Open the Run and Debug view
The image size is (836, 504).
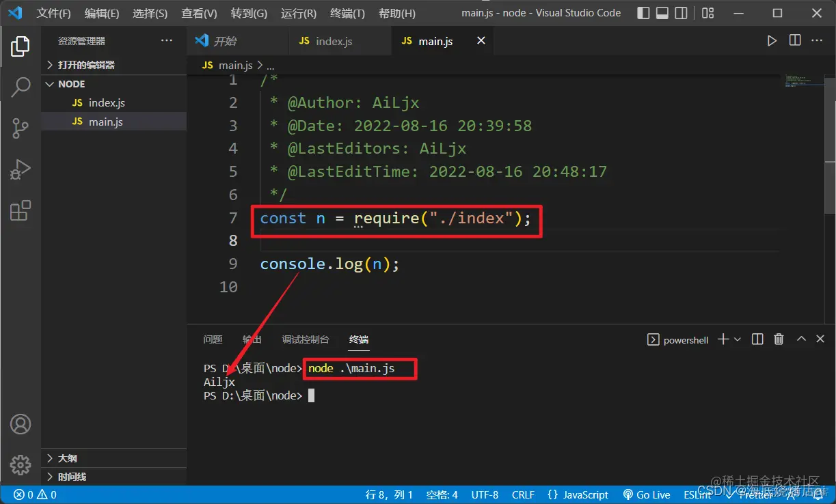pyautogui.click(x=21, y=169)
